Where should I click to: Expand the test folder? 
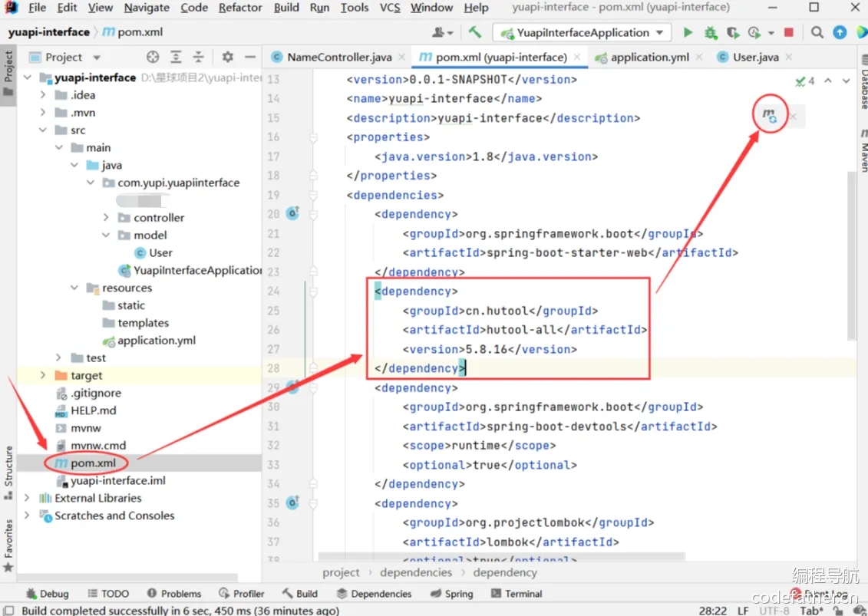click(58, 357)
